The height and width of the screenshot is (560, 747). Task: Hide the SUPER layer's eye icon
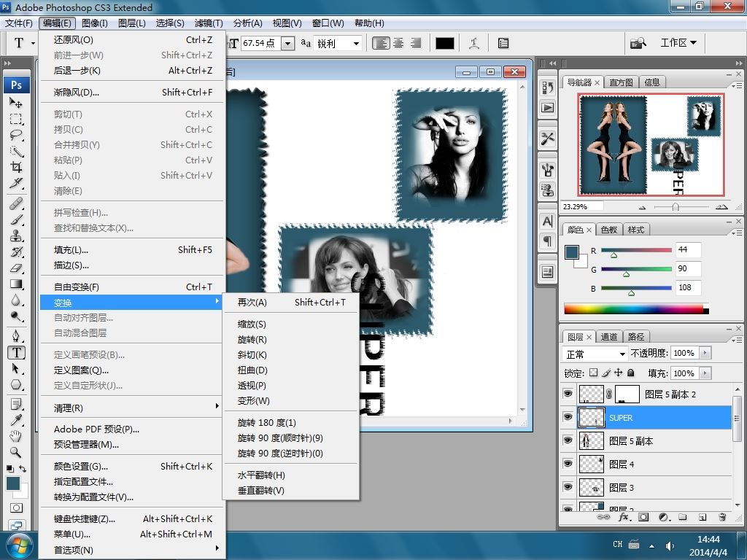click(568, 417)
